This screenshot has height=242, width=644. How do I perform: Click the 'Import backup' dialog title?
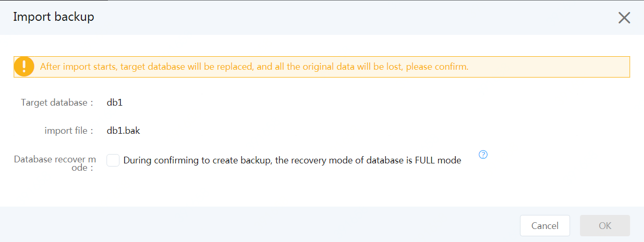coord(54,17)
